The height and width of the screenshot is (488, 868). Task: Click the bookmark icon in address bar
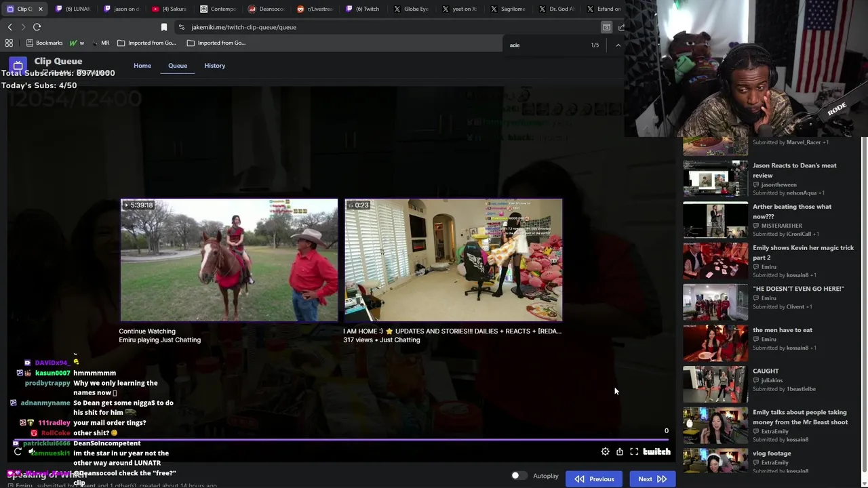163,27
